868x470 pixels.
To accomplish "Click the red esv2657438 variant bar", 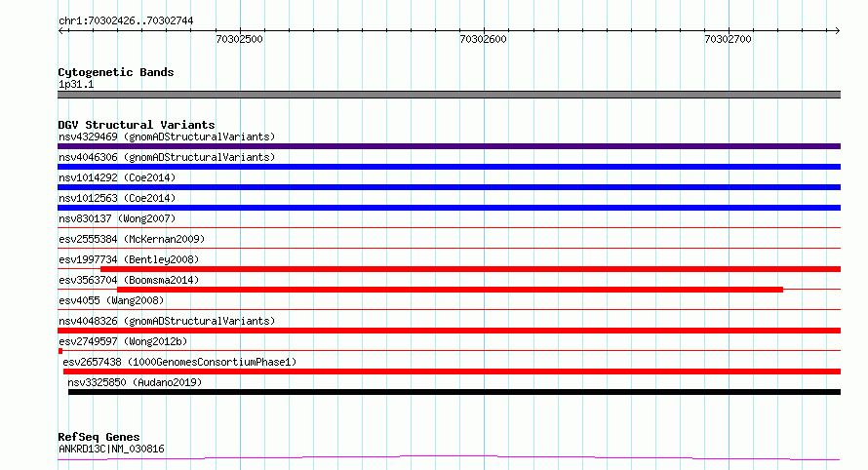I will [x=452, y=372].
